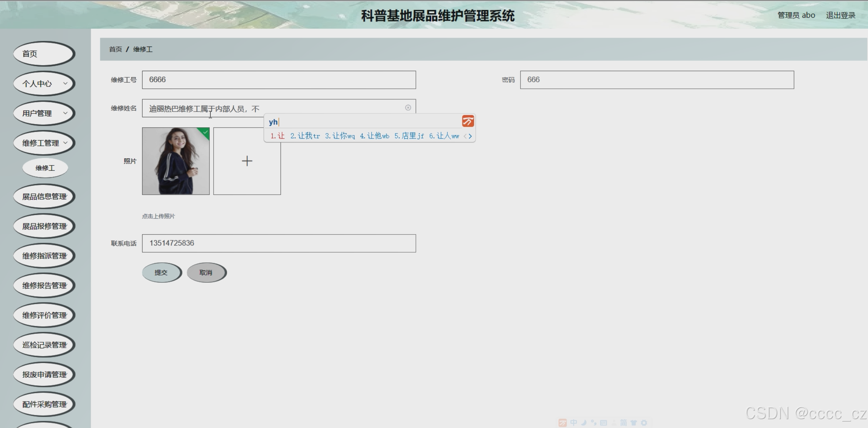Click the 提交 submit button
This screenshot has height=428, width=868.
tap(161, 272)
